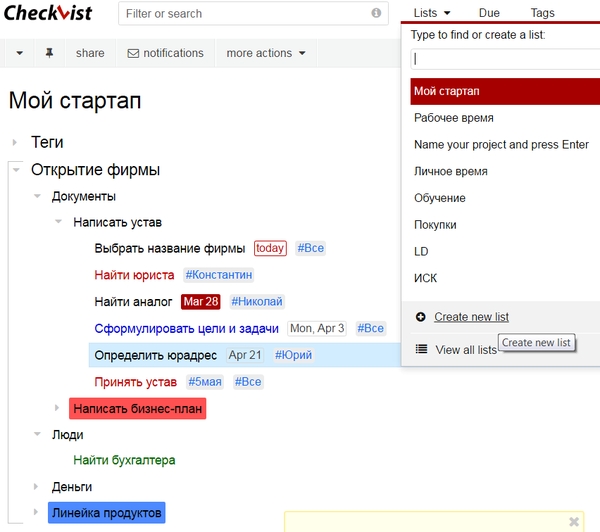Image resolution: width=600 pixels, height=532 pixels.
Task: Click the Create new list link
Action: 471,317
